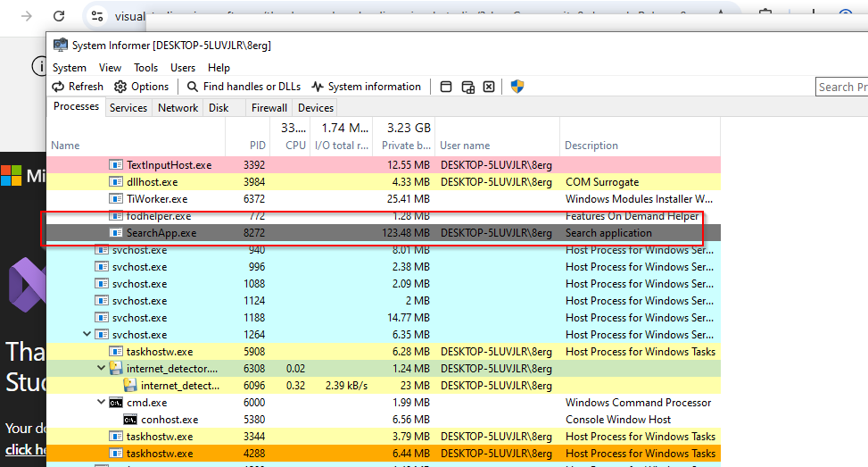This screenshot has height=467, width=868.
Task: Click the shield elevation icon
Action: click(517, 87)
